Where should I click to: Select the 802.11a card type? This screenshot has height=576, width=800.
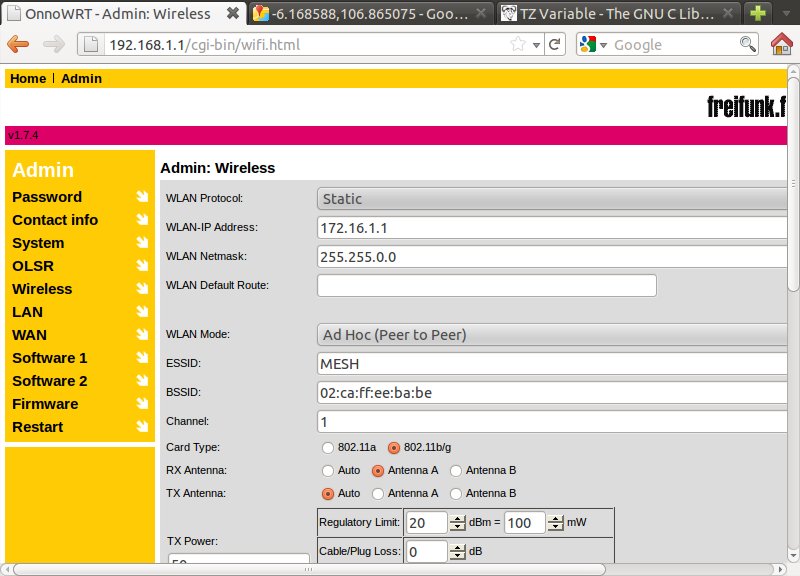click(x=327, y=447)
